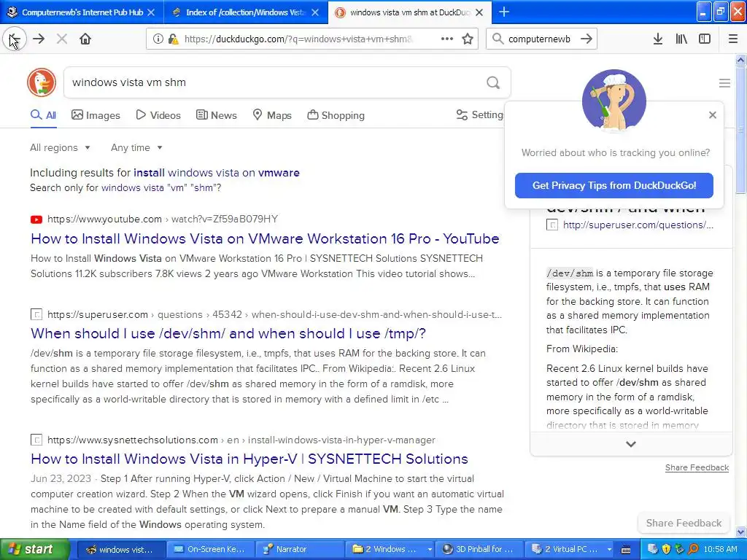Close the Computernewb's Internet Pub Hub tab
The height and width of the screenshot is (560, 747).
151,12
